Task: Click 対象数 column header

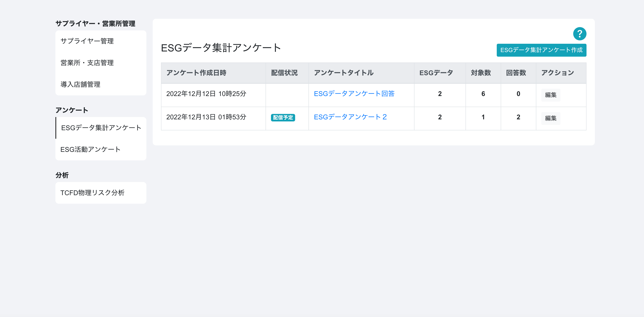Action: pyautogui.click(x=481, y=73)
